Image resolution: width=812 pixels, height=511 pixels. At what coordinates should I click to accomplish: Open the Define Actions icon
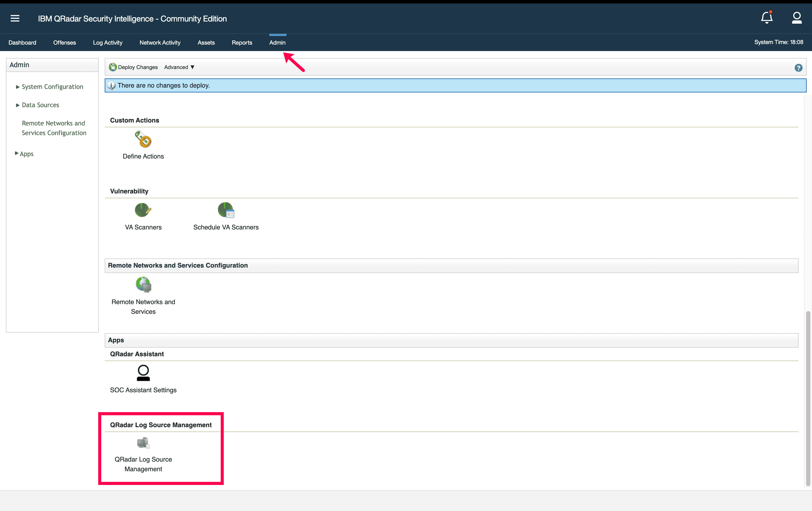[143, 140]
